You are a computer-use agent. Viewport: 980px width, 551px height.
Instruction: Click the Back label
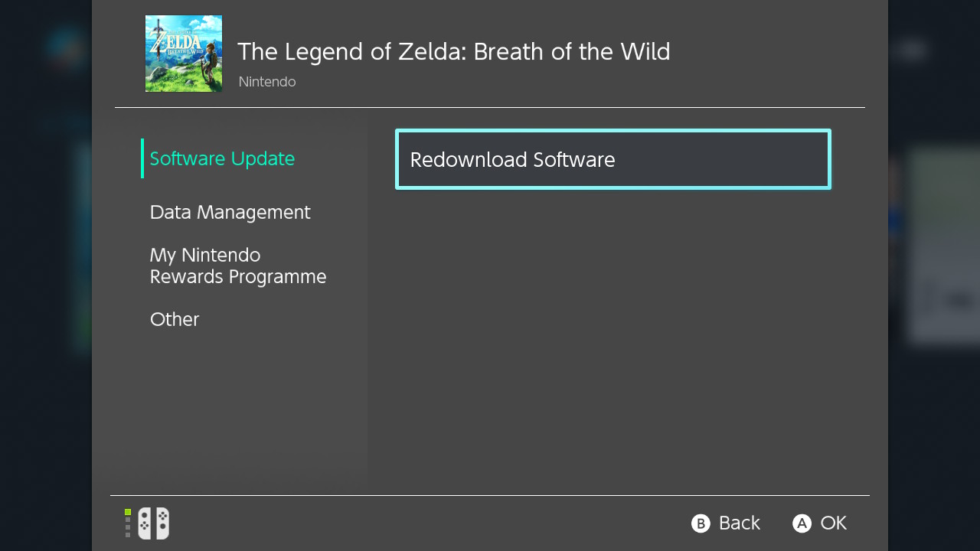[739, 523]
